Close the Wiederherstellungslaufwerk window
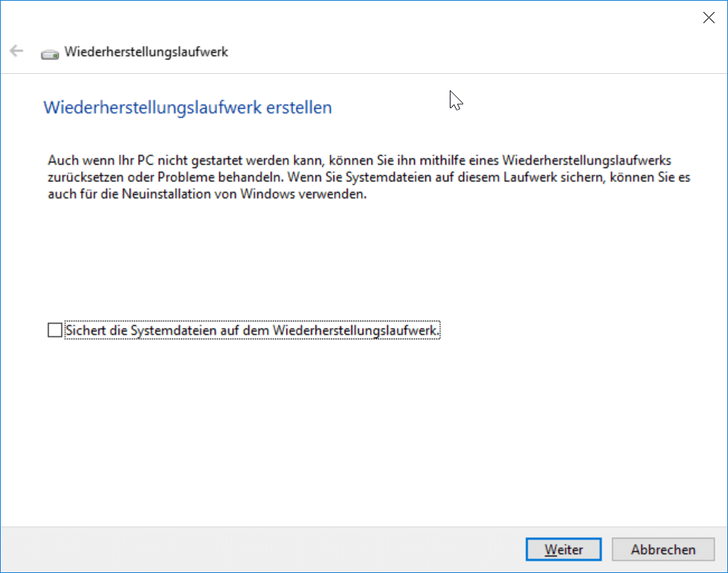The height and width of the screenshot is (573, 728). [x=709, y=18]
